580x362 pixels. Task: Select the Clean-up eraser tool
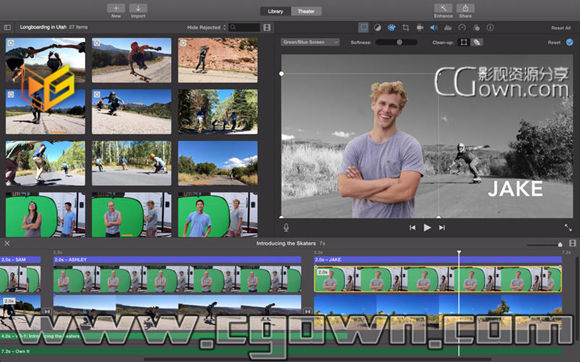[477, 43]
